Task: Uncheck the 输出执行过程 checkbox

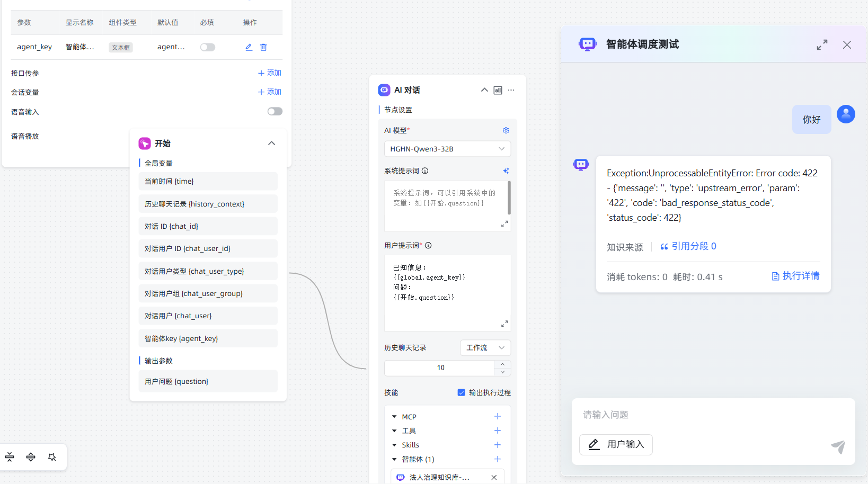Action: click(x=461, y=392)
